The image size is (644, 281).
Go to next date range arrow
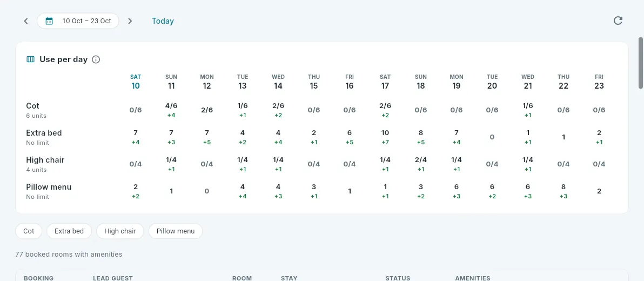130,21
